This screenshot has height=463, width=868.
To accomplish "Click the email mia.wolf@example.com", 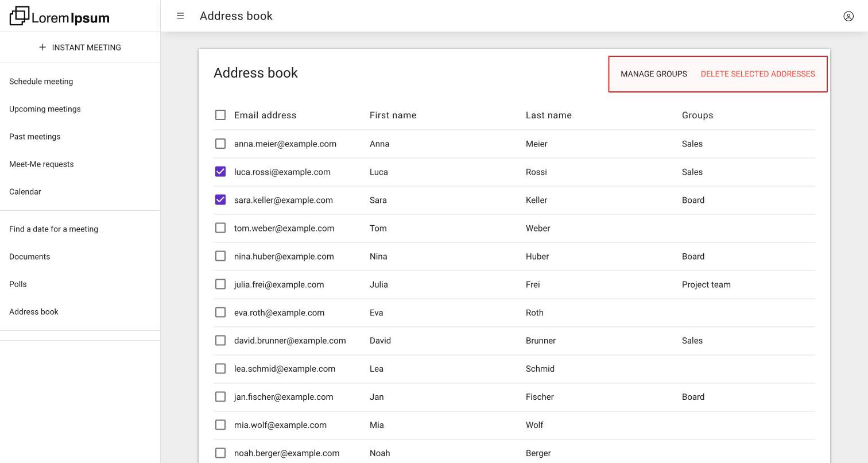I will 280,425.
